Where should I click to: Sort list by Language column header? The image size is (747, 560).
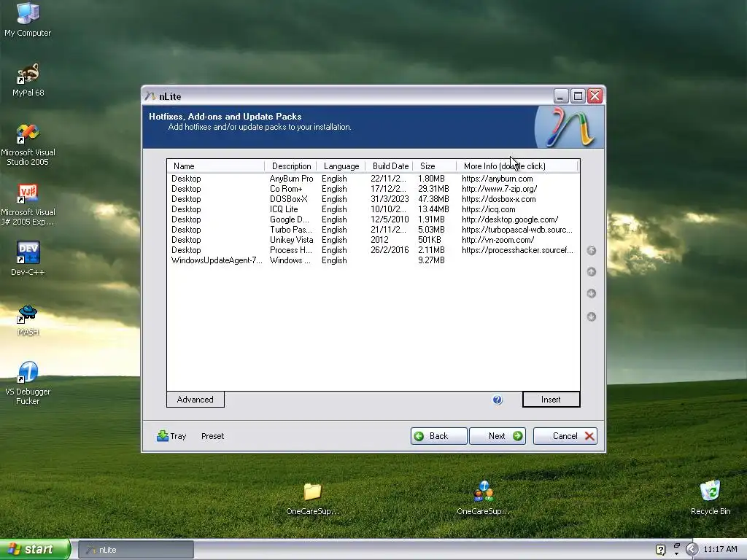pyautogui.click(x=341, y=166)
